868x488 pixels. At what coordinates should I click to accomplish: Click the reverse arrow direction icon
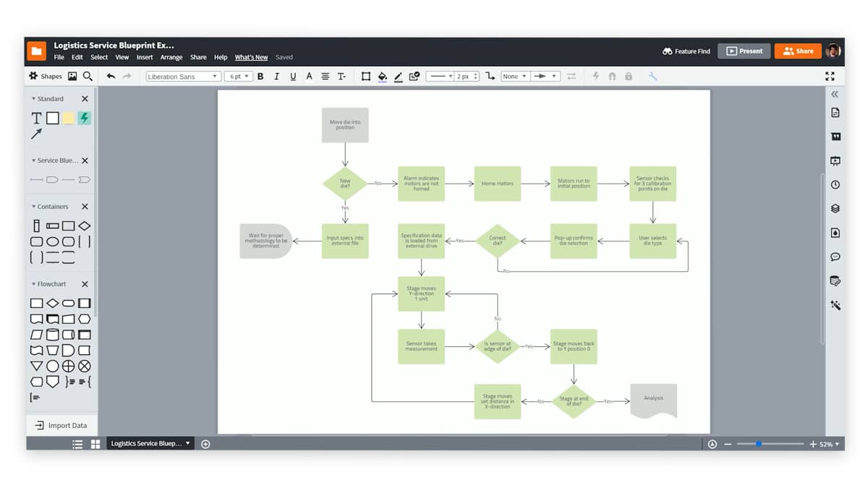click(571, 76)
